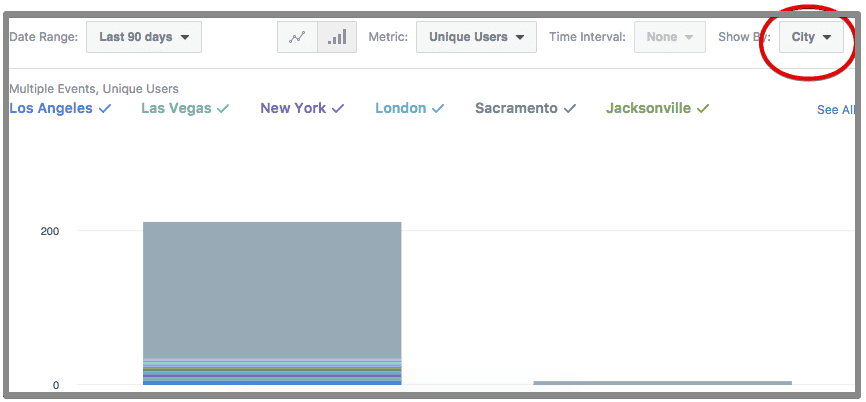Click the 0 y-axis label
This screenshot has width=866, height=402.
(56, 385)
